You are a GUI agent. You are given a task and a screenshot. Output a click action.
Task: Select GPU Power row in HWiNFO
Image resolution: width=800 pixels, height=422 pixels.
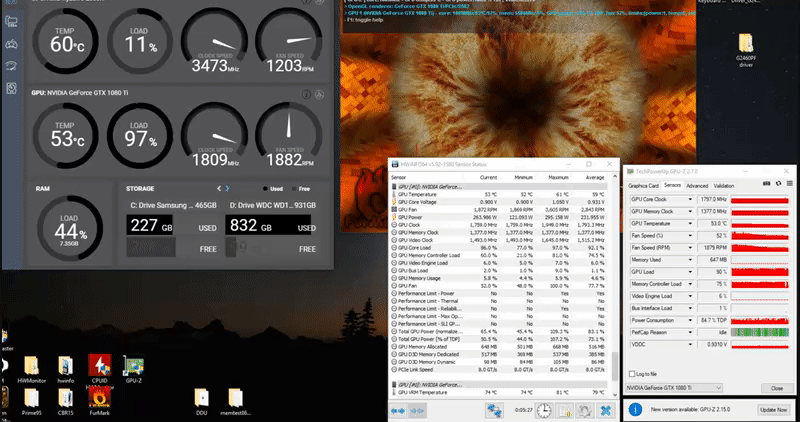[x=499, y=217]
